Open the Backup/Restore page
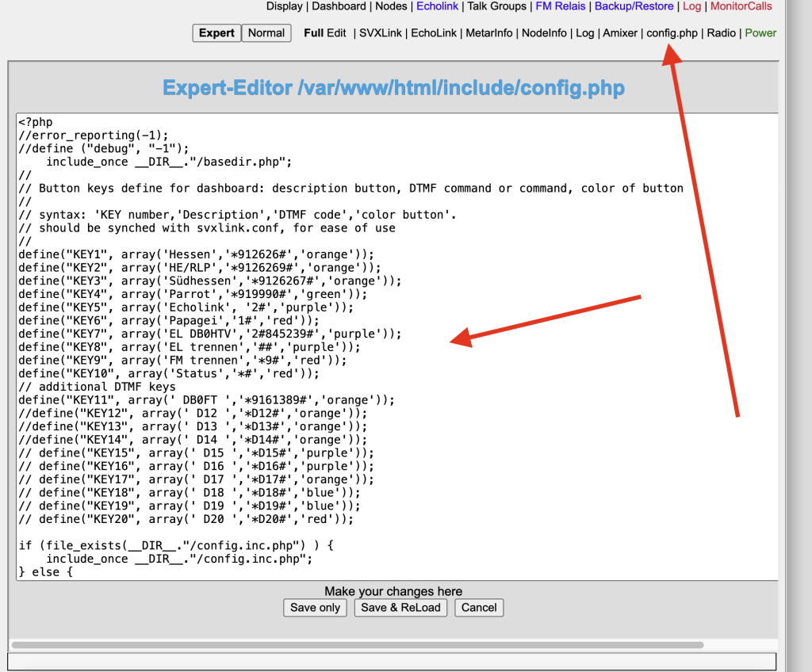 [634, 6]
